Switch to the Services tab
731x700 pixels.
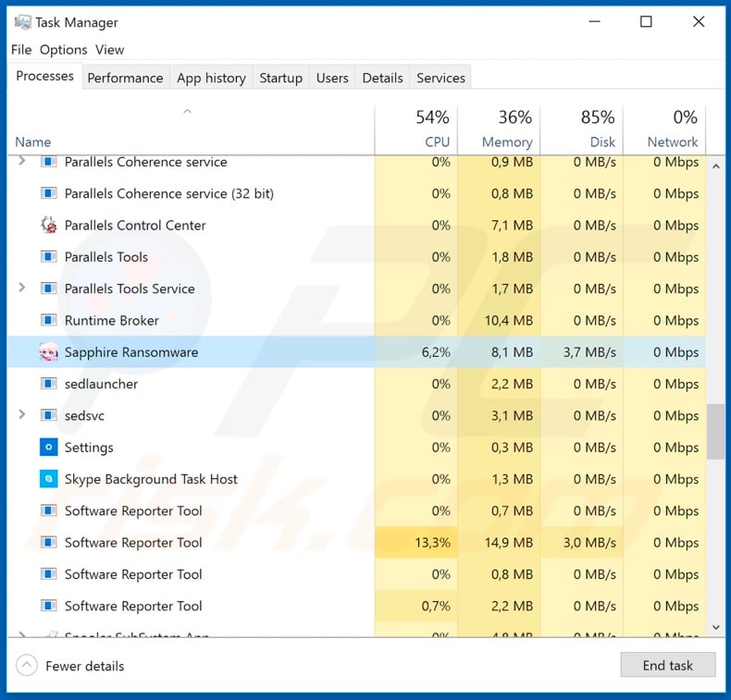click(x=440, y=78)
